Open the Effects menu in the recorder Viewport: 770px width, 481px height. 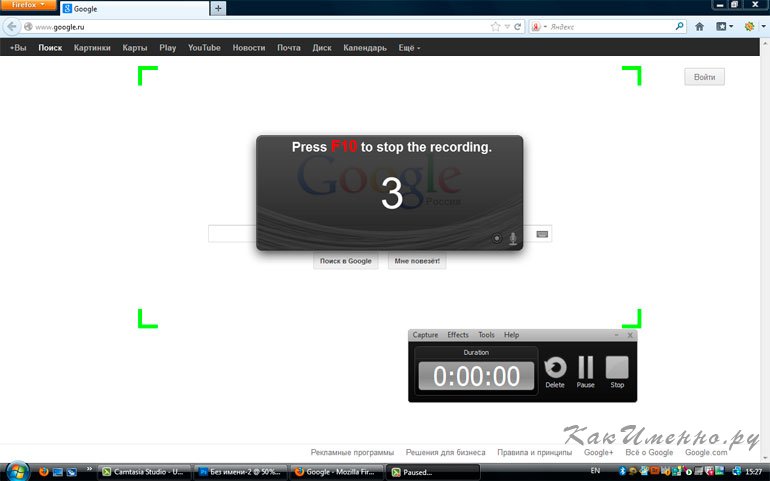[458, 335]
